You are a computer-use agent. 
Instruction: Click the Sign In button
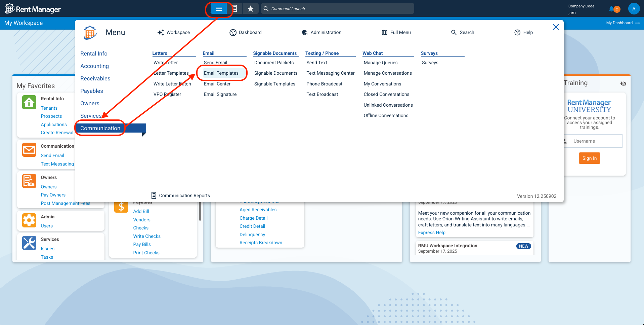point(589,158)
